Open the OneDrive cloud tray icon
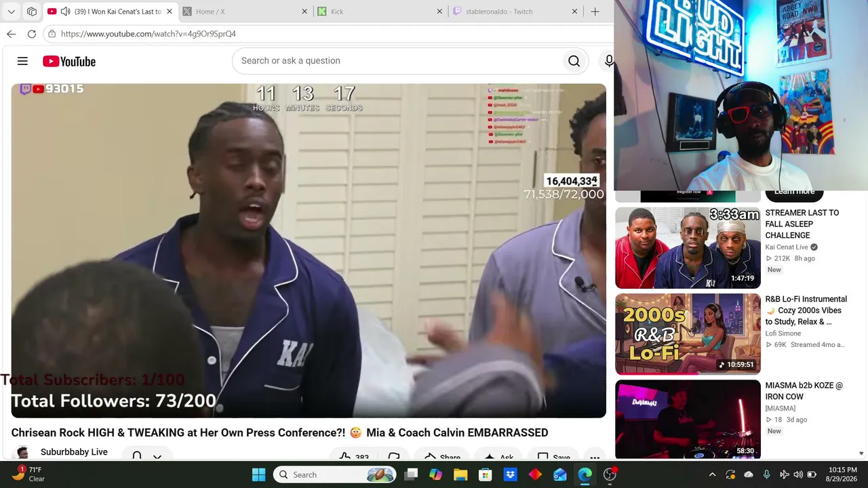Image resolution: width=868 pixels, height=488 pixels. (749, 474)
